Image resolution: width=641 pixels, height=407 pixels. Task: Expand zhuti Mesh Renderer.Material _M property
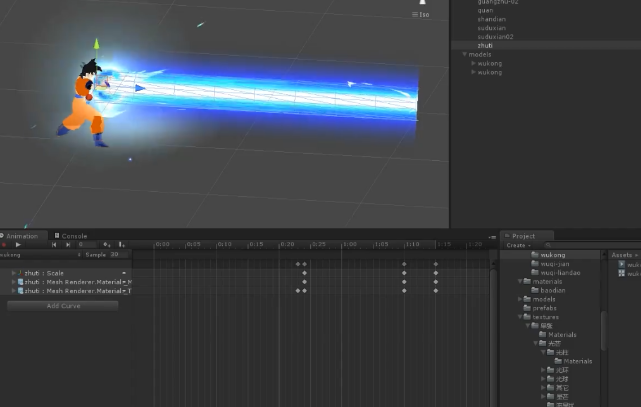point(13,282)
